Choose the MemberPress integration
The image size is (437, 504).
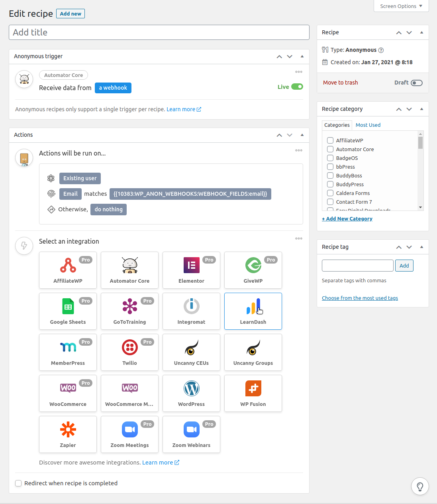[x=68, y=352]
